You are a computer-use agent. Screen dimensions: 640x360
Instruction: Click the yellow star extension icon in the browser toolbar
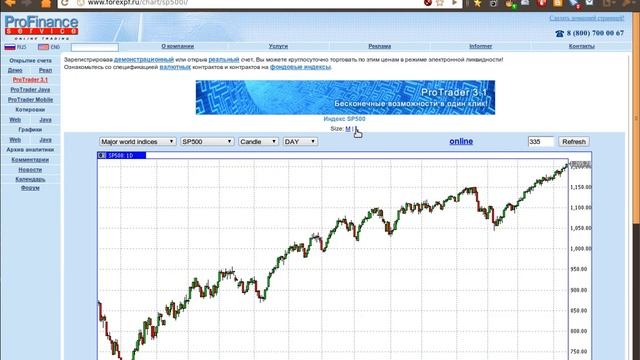pyautogui.click(x=477, y=3)
